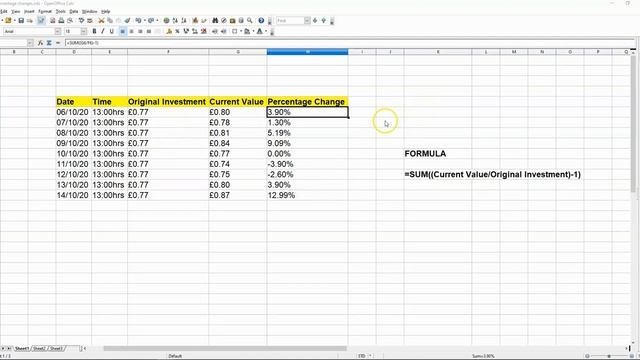Toggle Italic formatting

pos(102,31)
